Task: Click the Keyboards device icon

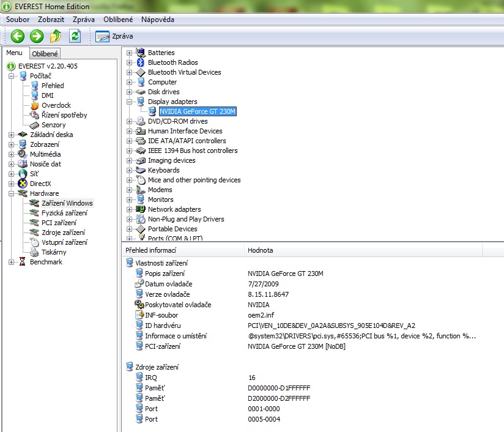Action: 141,170
